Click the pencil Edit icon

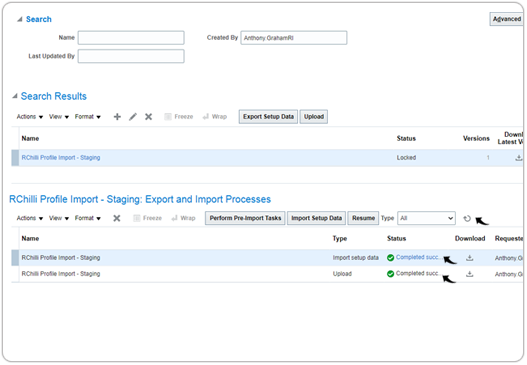(x=133, y=117)
